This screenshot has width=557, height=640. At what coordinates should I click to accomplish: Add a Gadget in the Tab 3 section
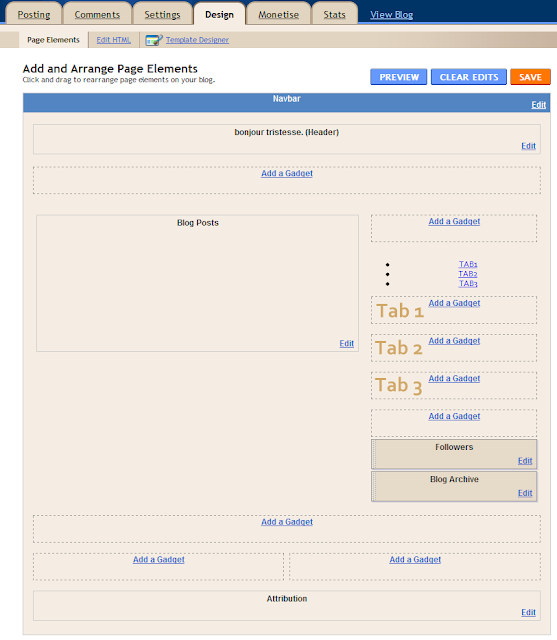click(454, 378)
